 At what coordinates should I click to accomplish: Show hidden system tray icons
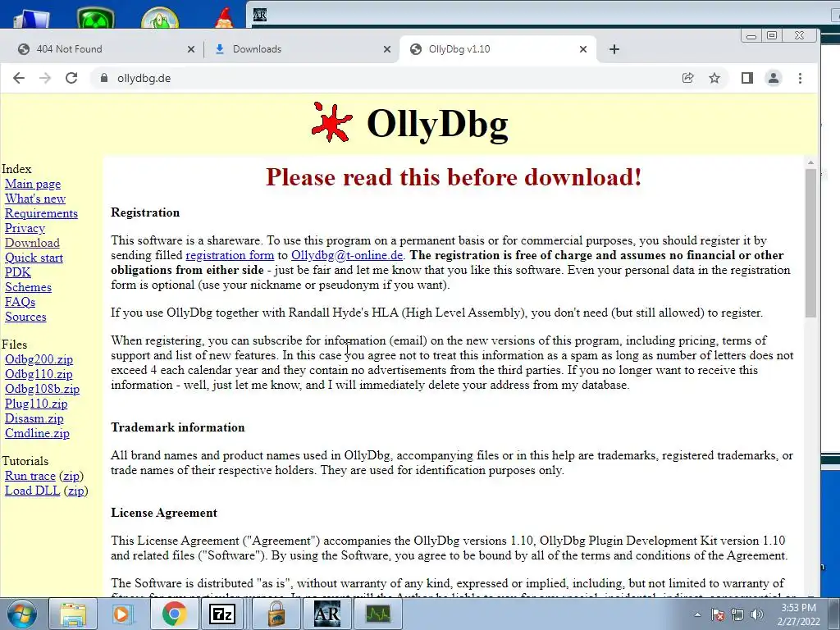point(697,614)
